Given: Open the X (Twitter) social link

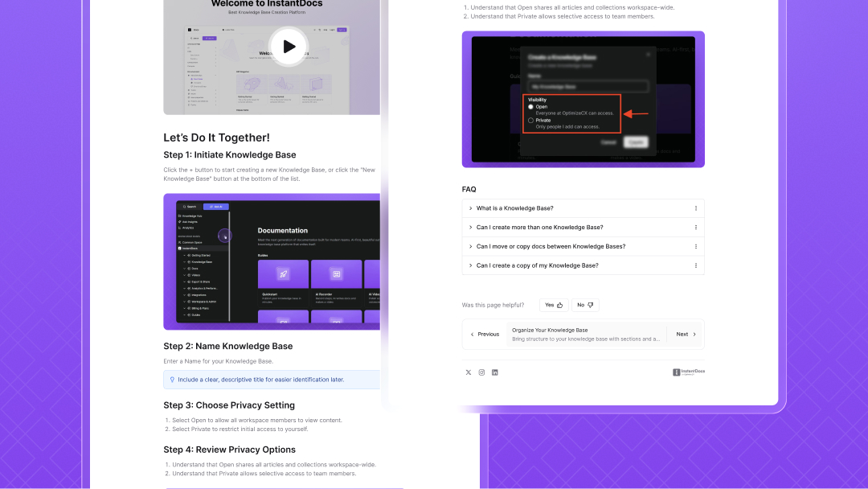Looking at the screenshot, I should tap(469, 372).
